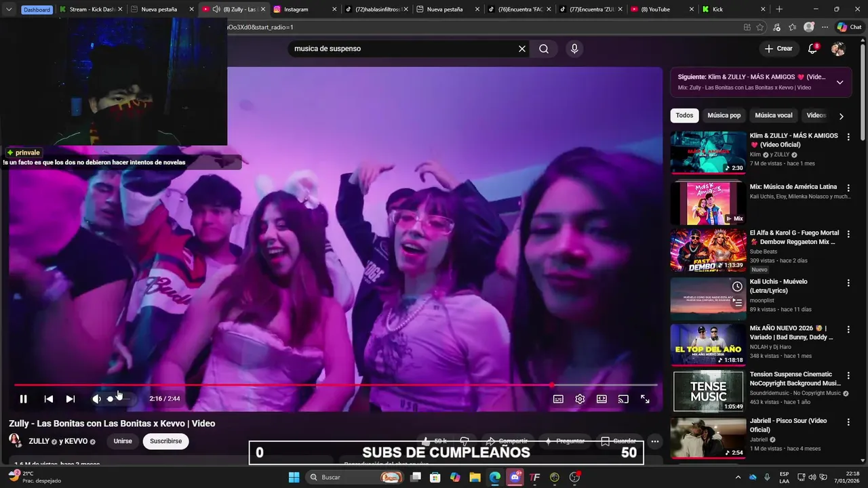Open options for Jabriell - Pisco Sour
This screenshot has width=868, height=488.
pyautogui.click(x=848, y=422)
